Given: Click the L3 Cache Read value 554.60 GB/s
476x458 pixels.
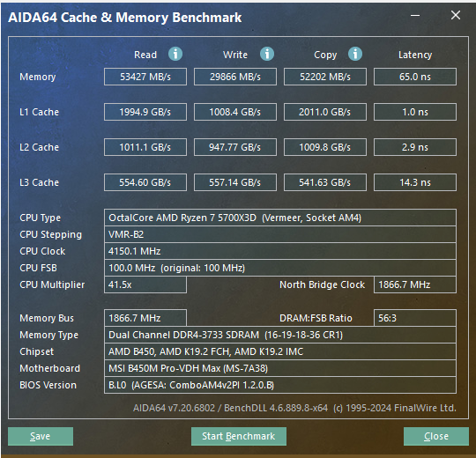Looking at the screenshot, I should coord(145,182).
